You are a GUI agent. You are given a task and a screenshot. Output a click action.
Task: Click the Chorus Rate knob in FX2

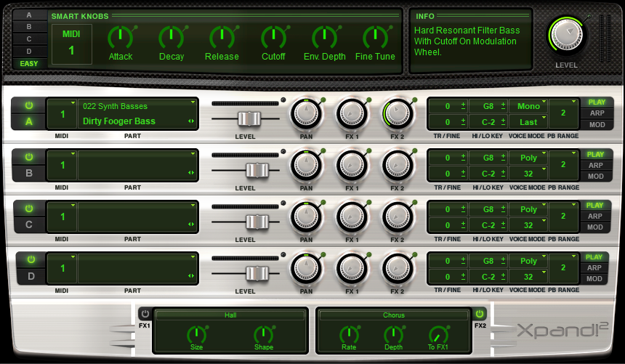tap(349, 335)
